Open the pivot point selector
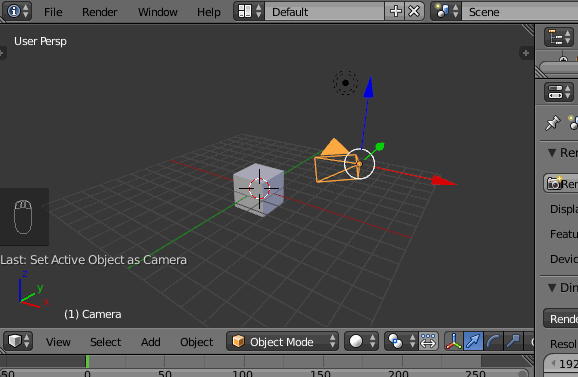Image resolution: width=578 pixels, height=377 pixels. (401, 341)
